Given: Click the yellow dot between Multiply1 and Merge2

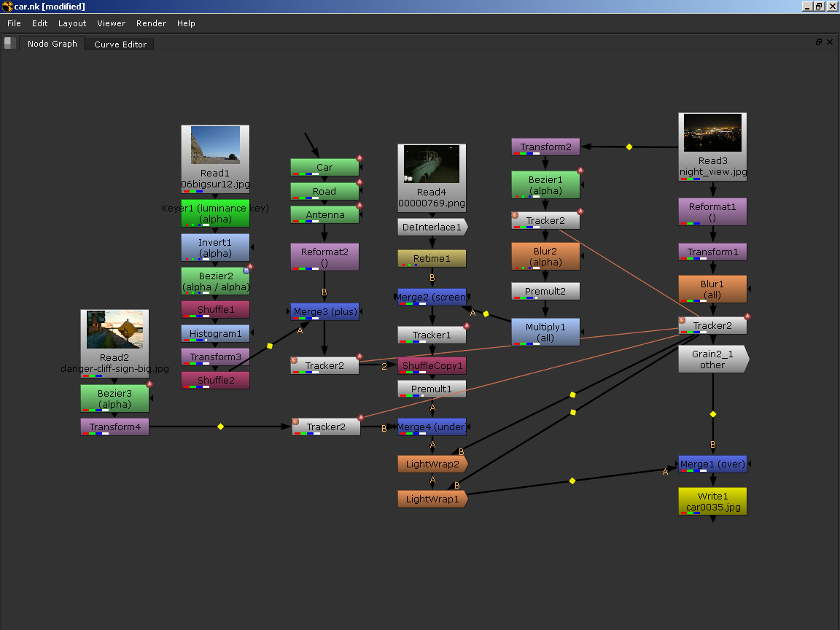Looking at the screenshot, I should (x=486, y=314).
